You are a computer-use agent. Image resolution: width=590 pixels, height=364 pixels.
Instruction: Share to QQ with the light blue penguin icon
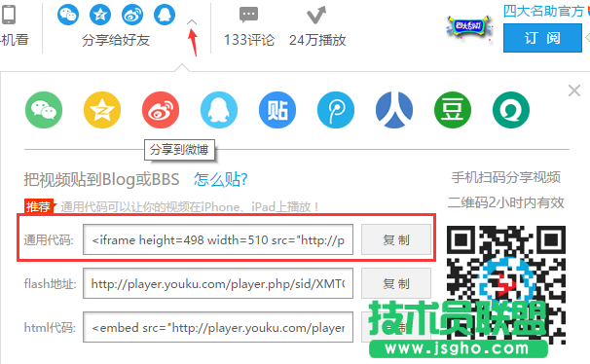click(219, 110)
